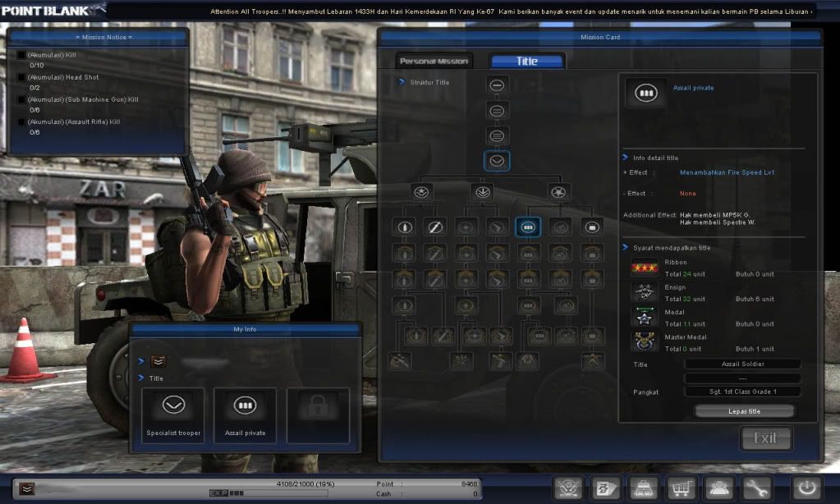The image size is (840, 504).
Task: Select the highlighted chevron title node in the tree
Action: [497, 161]
